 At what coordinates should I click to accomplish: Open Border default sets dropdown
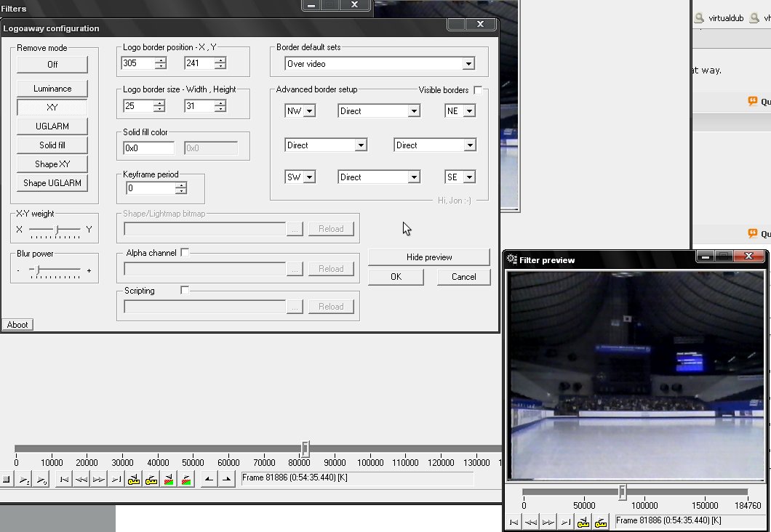pyautogui.click(x=468, y=64)
